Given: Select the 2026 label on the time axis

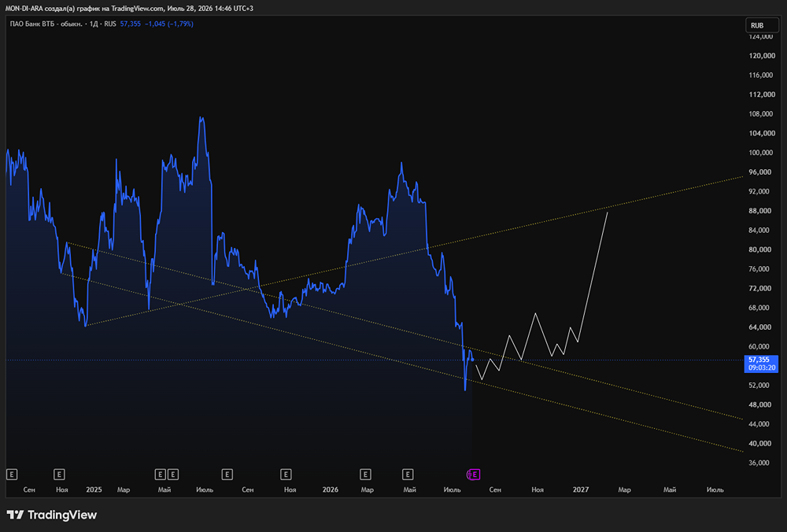Looking at the screenshot, I should (331, 490).
